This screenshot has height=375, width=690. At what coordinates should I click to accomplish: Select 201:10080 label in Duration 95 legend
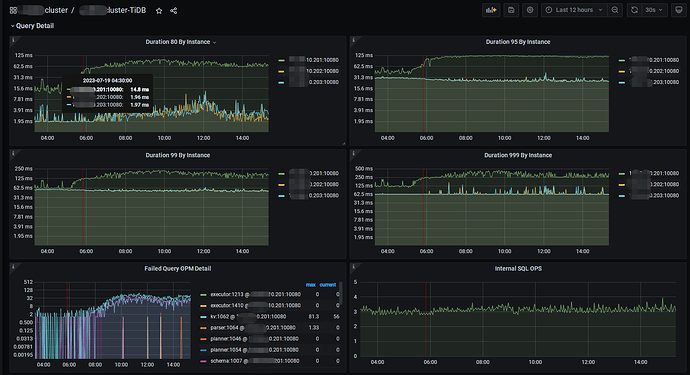pos(654,60)
